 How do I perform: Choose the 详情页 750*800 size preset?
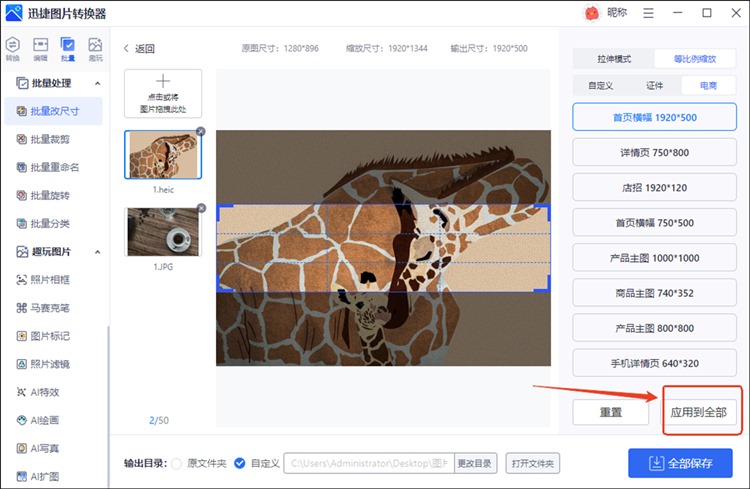[656, 152]
